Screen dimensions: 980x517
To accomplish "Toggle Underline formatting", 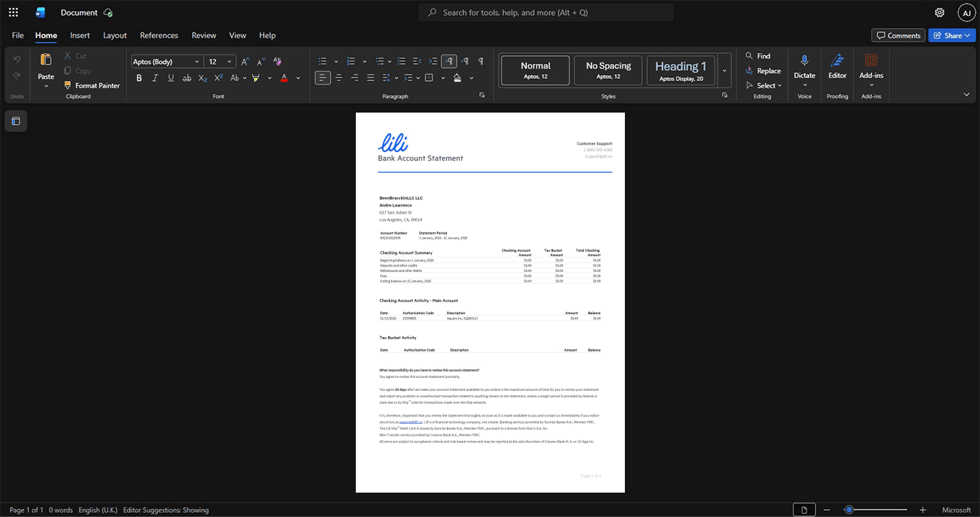I will pos(171,77).
